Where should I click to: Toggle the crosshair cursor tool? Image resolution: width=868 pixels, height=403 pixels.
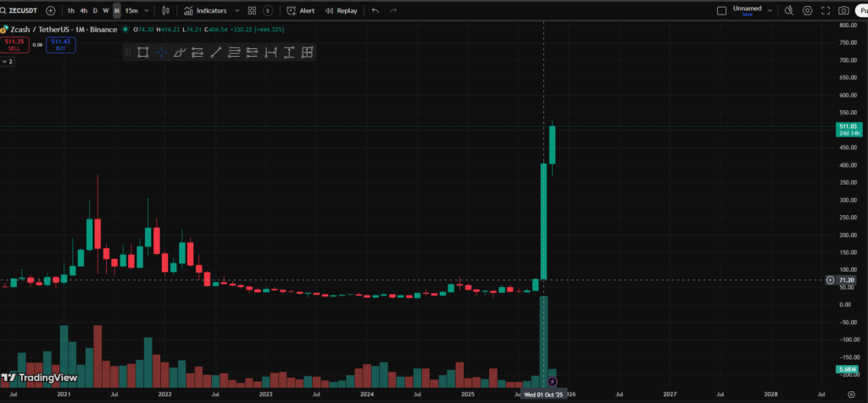coord(161,52)
